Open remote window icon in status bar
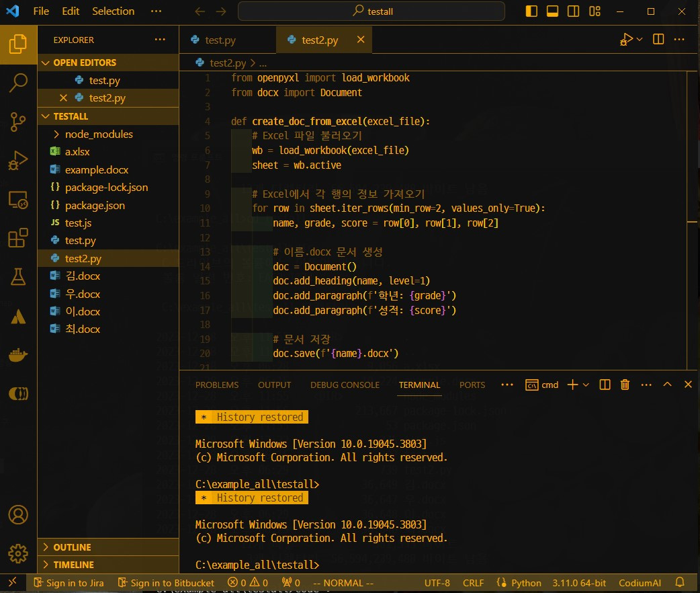 13,583
